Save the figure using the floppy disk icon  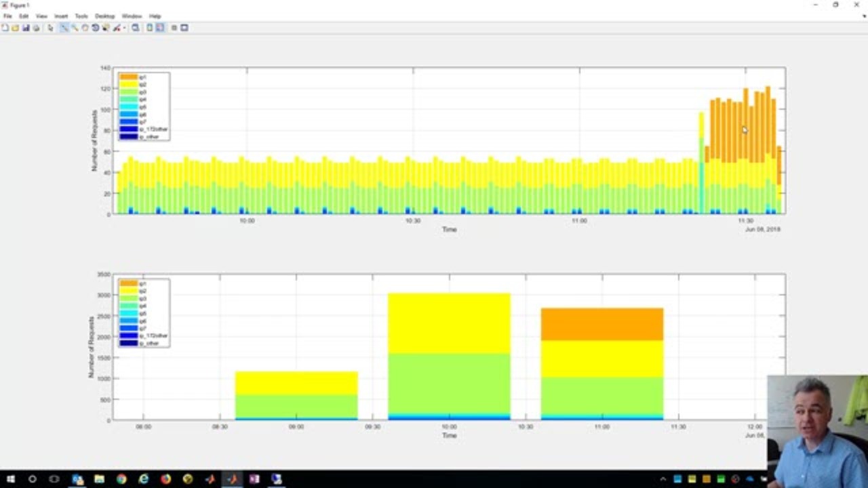click(26, 28)
